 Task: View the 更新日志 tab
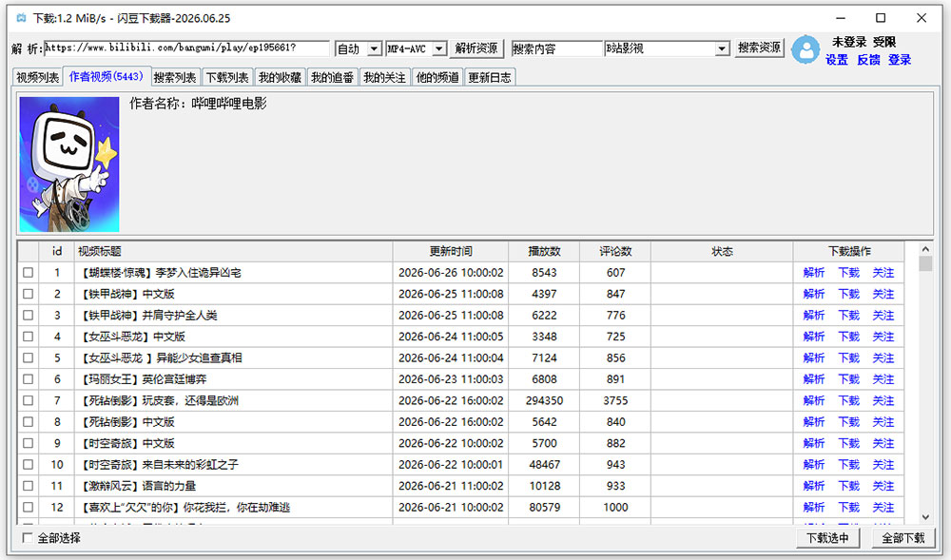pos(490,78)
